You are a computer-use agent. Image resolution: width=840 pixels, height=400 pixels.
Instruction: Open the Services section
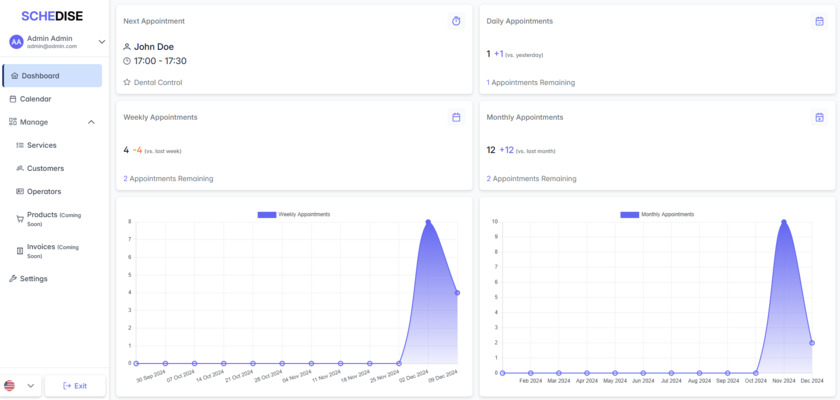[x=42, y=145]
